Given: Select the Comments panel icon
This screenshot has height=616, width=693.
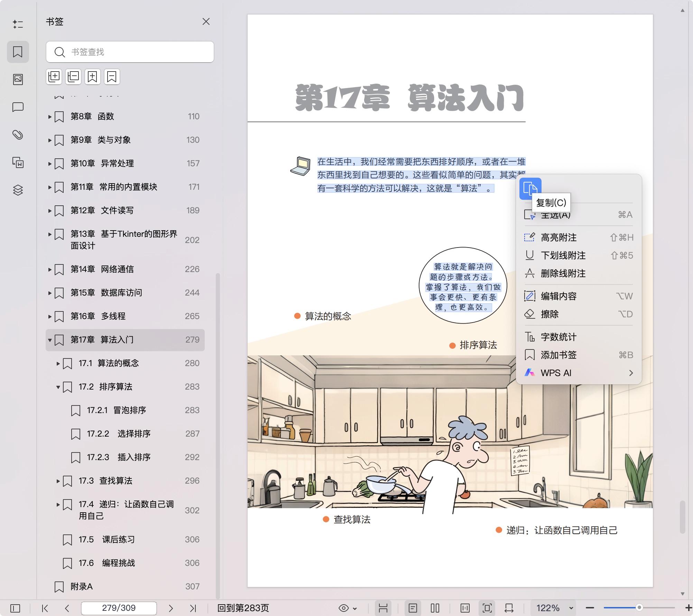Looking at the screenshot, I should 18,107.
